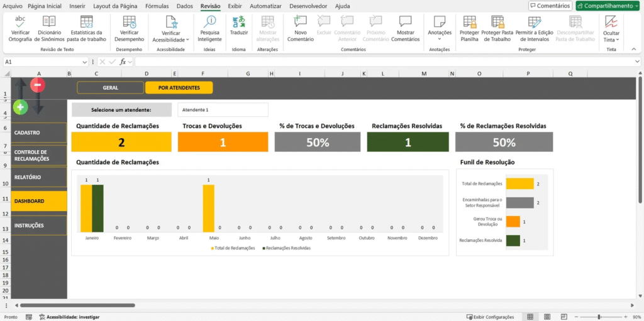Click the red minus collapse button

(38, 85)
